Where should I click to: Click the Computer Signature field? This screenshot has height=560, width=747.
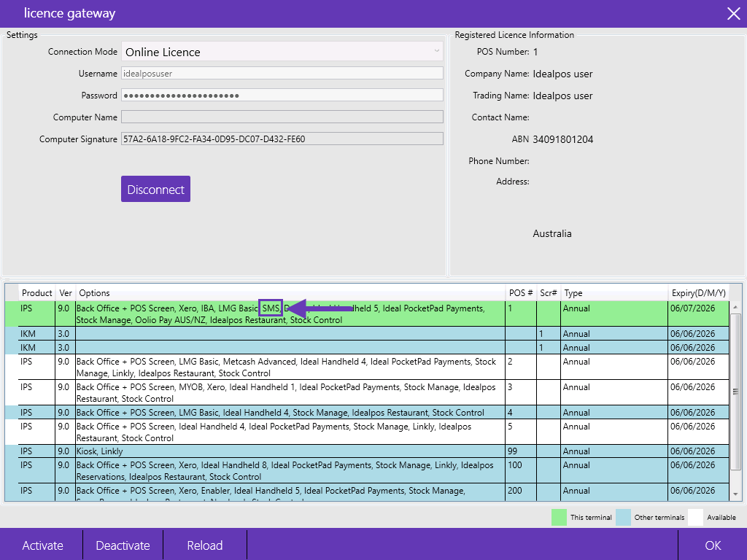pyautogui.click(x=282, y=139)
